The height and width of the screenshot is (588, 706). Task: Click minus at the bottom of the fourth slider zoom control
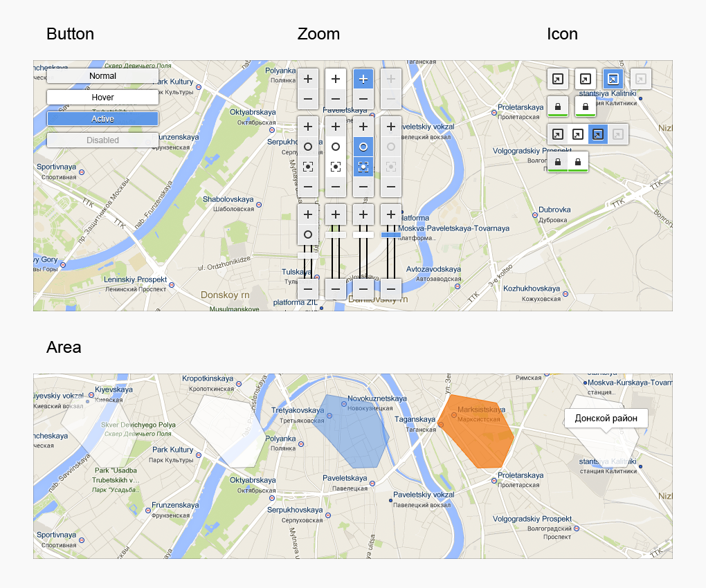[391, 289]
